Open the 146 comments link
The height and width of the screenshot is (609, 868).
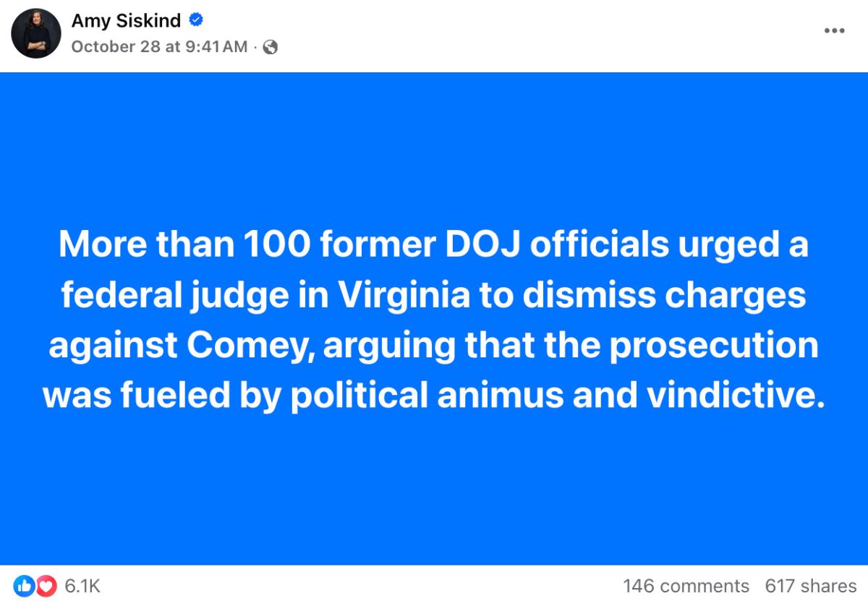pyautogui.click(x=686, y=586)
